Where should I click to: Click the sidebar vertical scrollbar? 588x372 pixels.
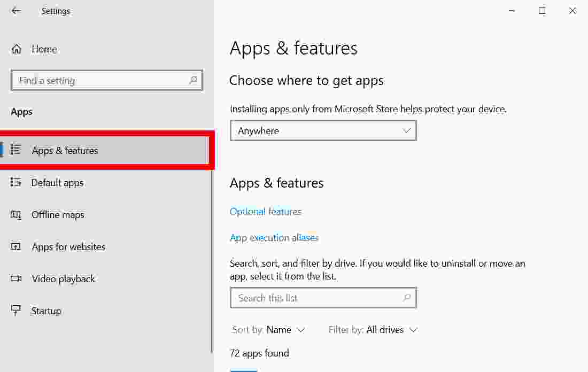pyautogui.click(x=212, y=261)
